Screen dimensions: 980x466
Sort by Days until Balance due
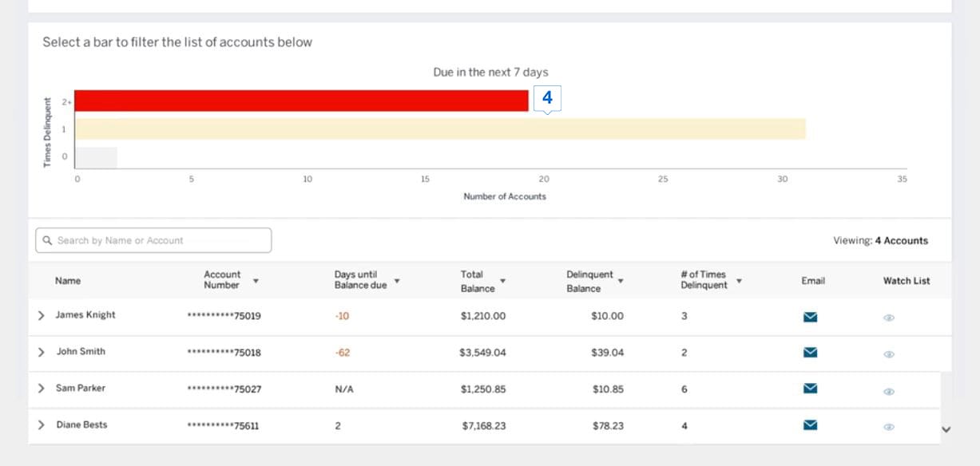(x=397, y=281)
